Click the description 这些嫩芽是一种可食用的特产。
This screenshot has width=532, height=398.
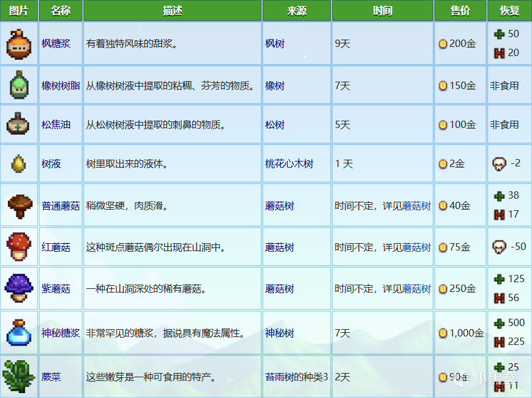[151, 377]
